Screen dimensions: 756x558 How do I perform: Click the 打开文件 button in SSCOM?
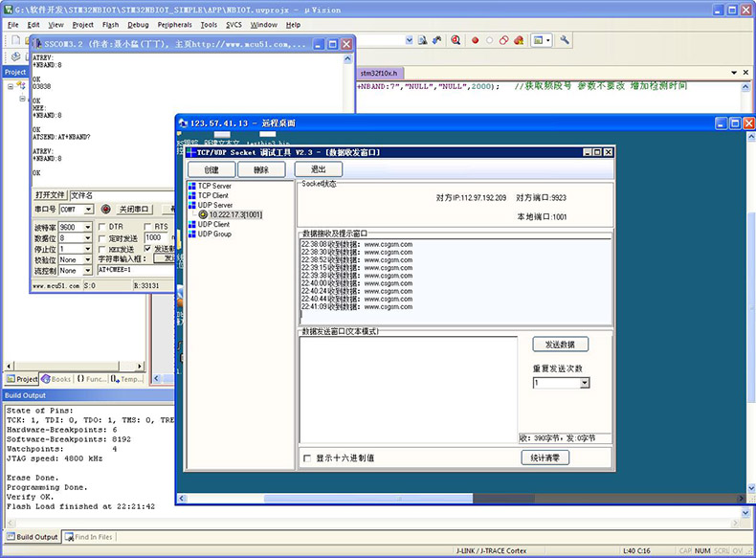click(x=50, y=195)
